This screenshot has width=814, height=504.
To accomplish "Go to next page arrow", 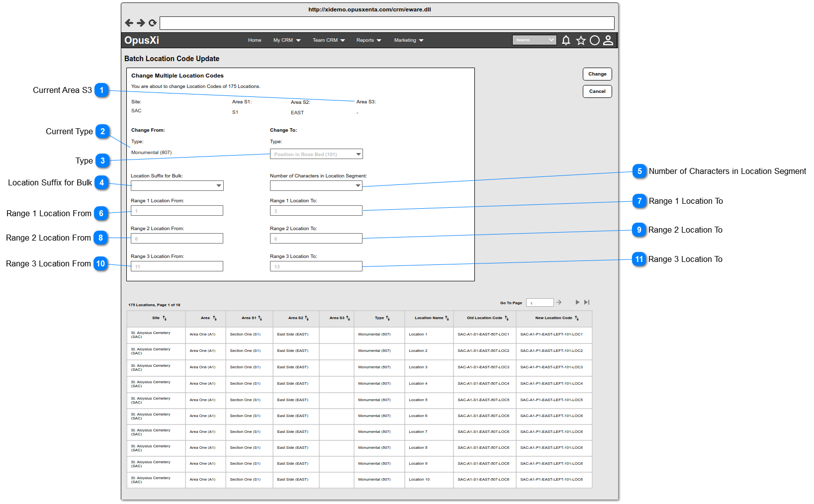I will point(577,302).
